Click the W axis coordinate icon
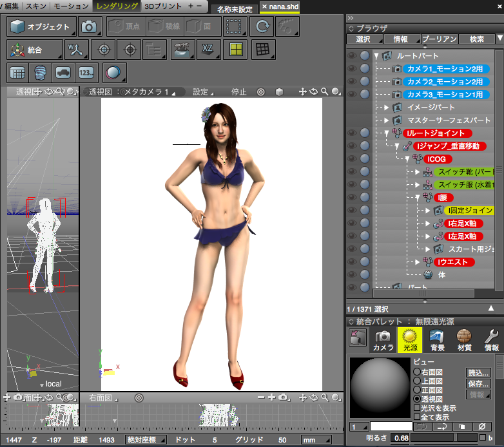Viewport: 504px width, 447px height. [77, 50]
